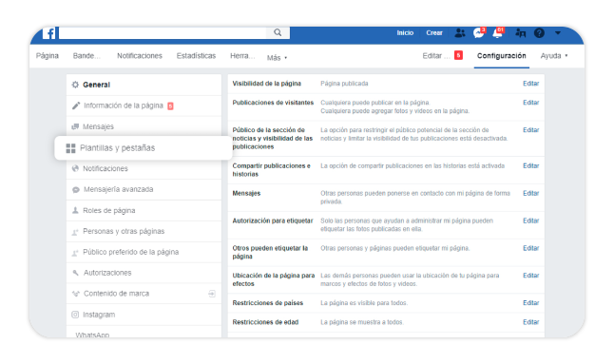Open the Herra... tab

pos(242,56)
